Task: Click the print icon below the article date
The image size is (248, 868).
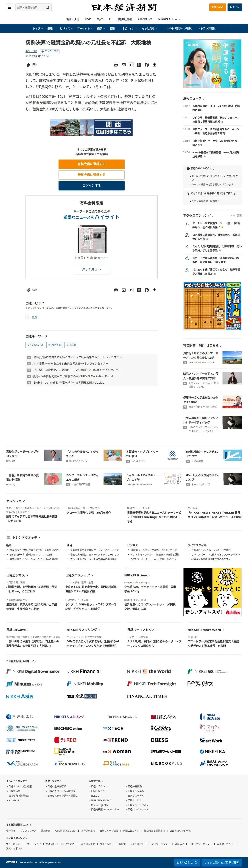Action: (116, 65)
